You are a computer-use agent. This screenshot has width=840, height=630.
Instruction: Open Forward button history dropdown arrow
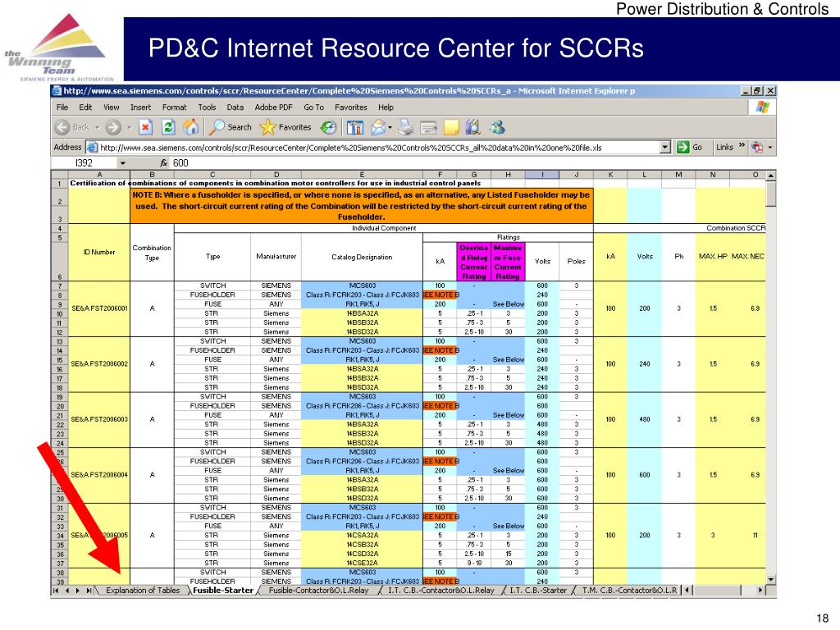click(x=129, y=127)
